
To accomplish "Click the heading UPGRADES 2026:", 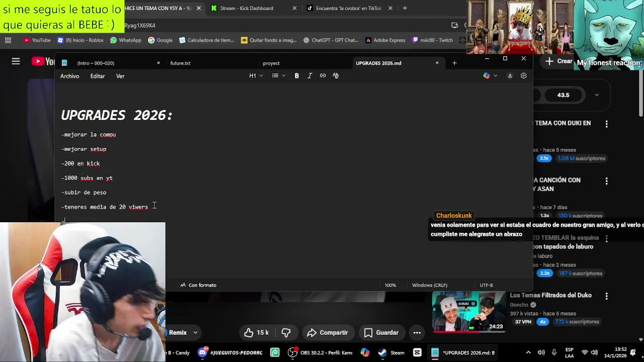I will [x=117, y=115].
